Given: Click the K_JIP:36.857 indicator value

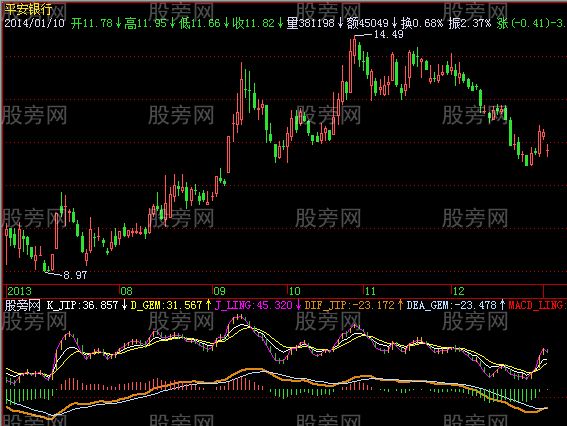Looking at the screenshot, I should click(82, 305).
